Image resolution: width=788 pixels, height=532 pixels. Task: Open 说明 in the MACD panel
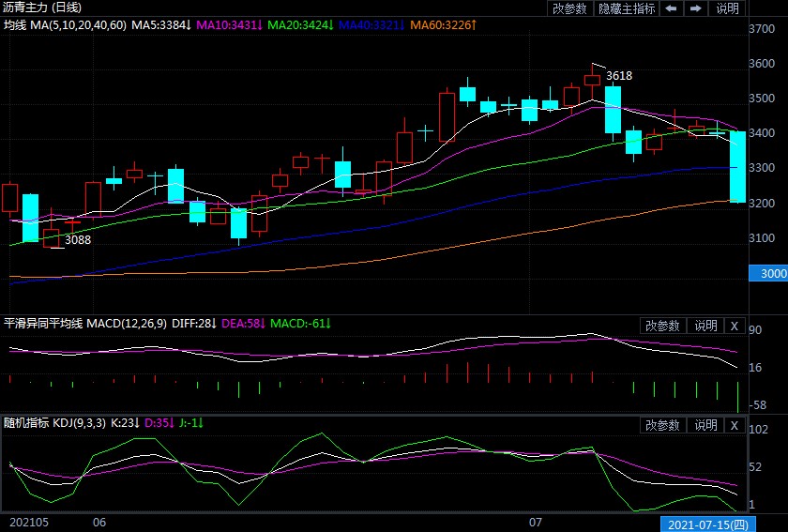705,326
